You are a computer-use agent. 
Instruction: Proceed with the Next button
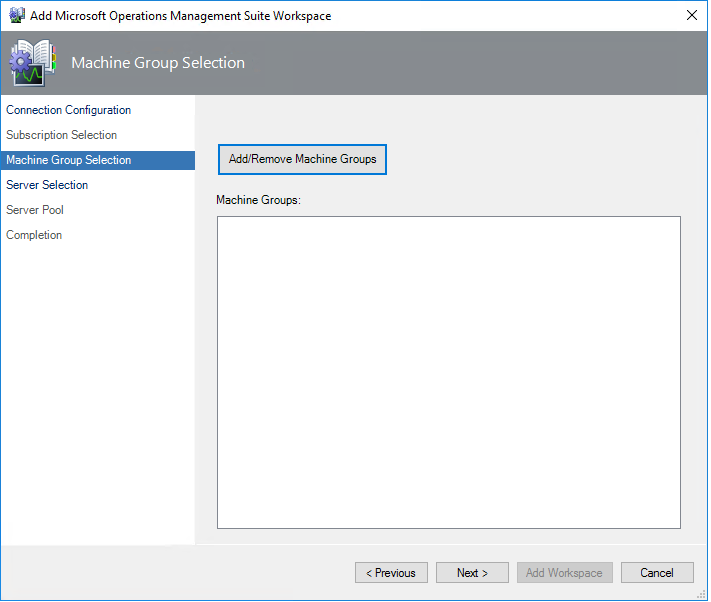[x=472, y=573]
